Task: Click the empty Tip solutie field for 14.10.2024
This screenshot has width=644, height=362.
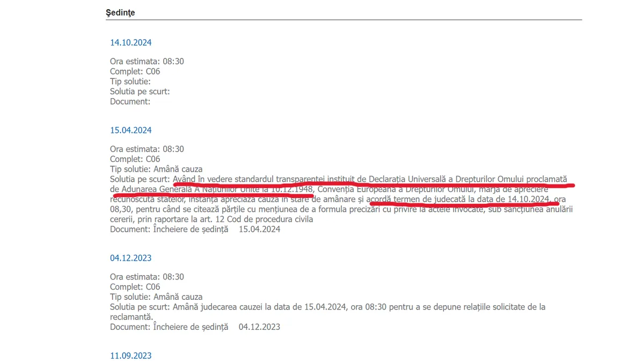Action: (x=130, y=82)
